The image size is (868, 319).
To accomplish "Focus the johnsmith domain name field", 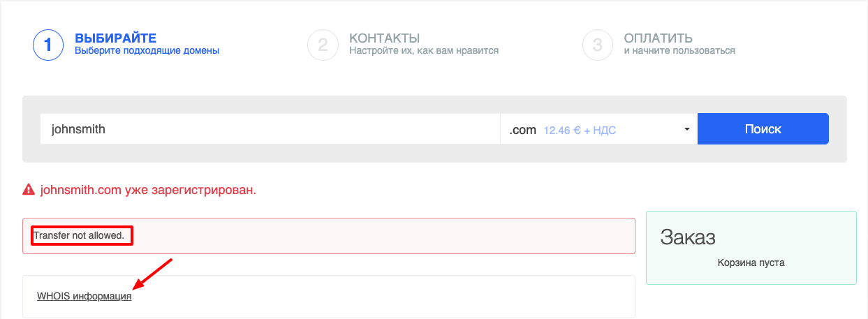I will pyautogui.click(x=270, y=129).
